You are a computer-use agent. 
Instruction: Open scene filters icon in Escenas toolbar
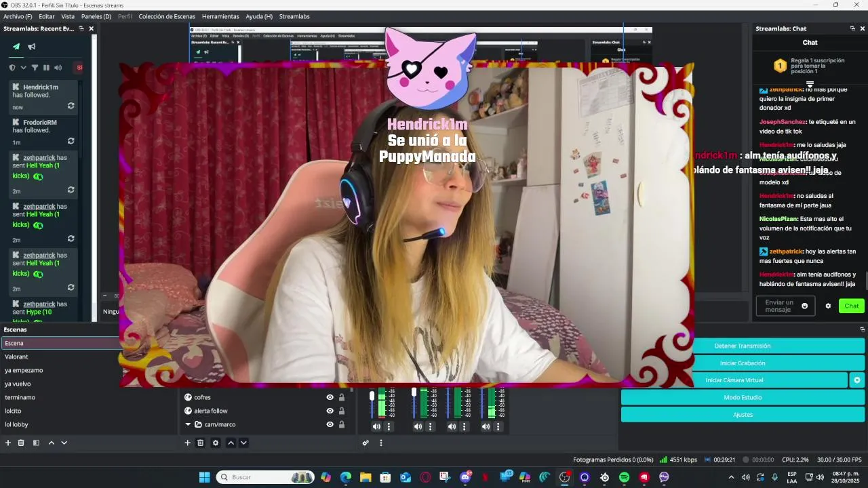(x=36, y=443)
